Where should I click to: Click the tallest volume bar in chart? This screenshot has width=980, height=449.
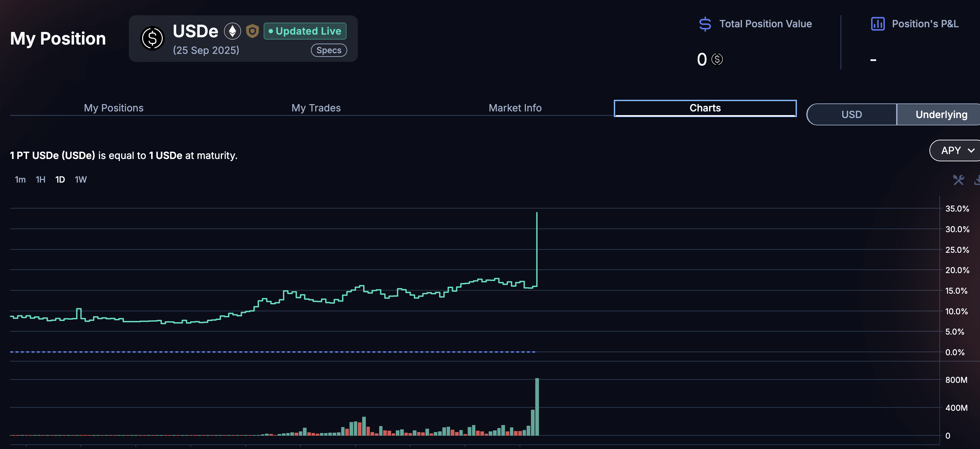(537, 407)
